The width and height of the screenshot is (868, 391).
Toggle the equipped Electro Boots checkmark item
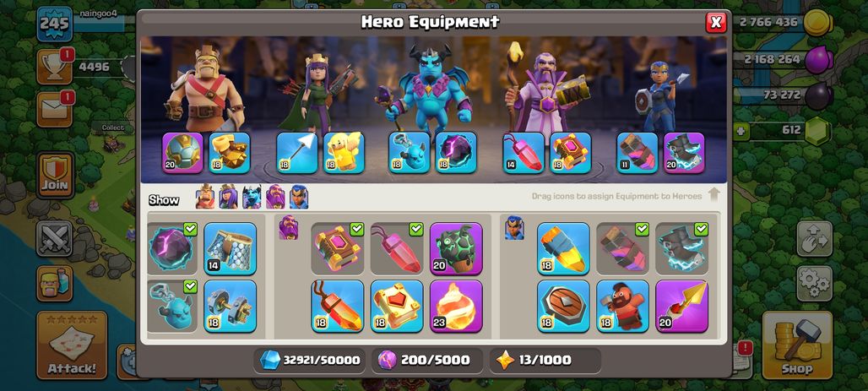click(681, 248)
